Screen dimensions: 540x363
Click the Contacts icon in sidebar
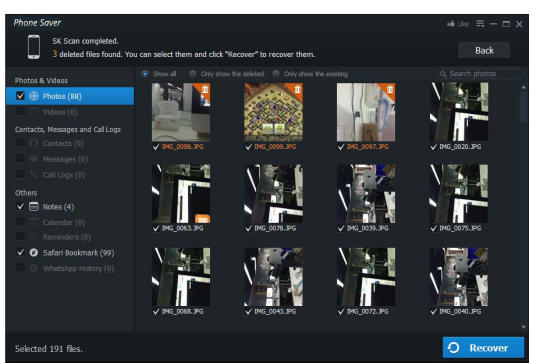coord(34,143)
